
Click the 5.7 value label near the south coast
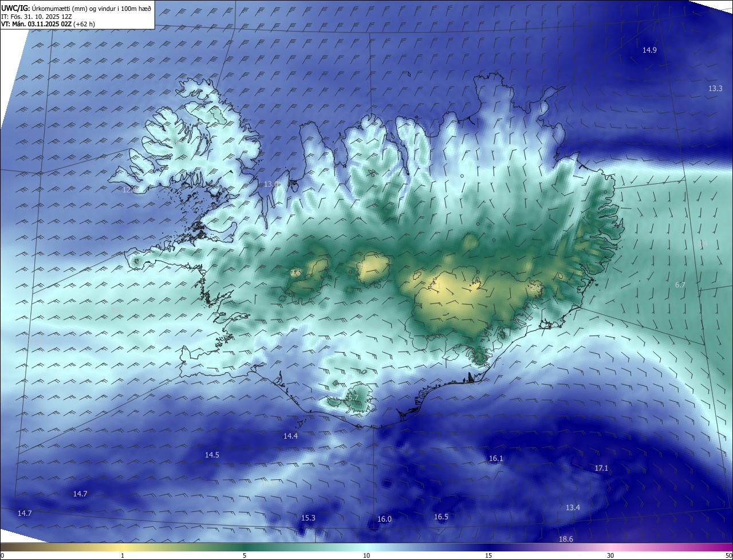(353, 397)
